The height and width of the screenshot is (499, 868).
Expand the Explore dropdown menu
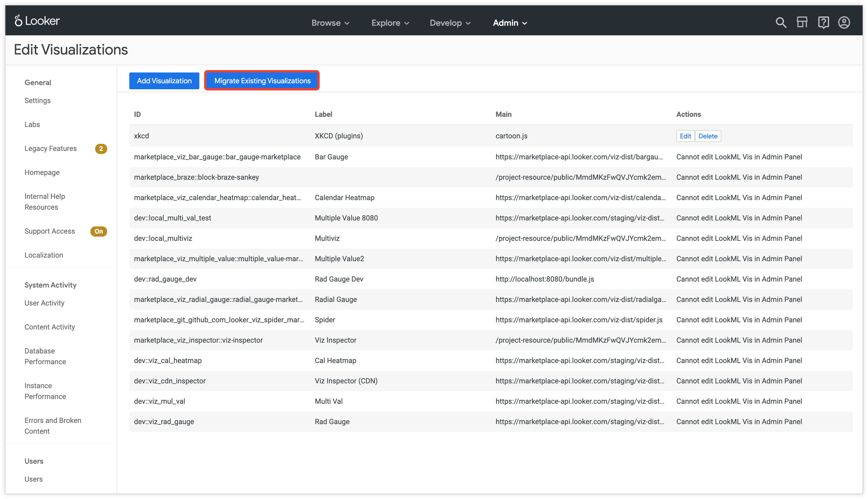[390, 23]
